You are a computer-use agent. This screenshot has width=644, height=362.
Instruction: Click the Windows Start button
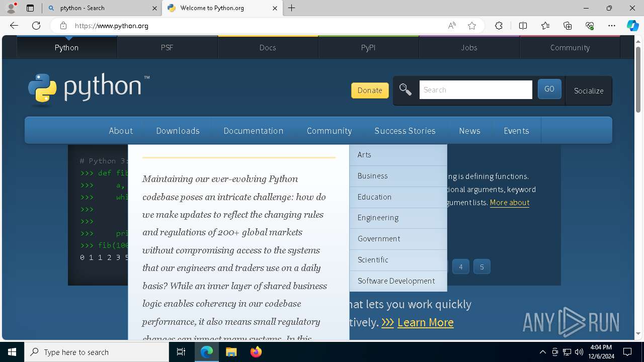(x=12, y=352)
